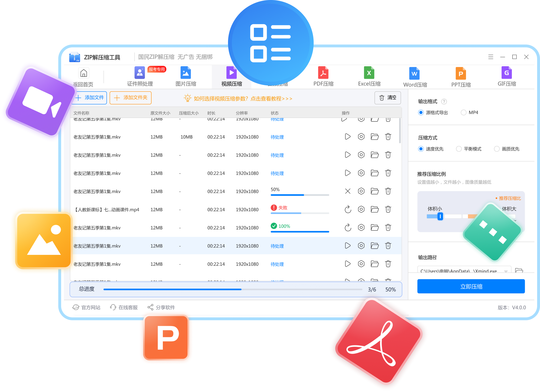This screenshot has width=540, height=392.
Task: Open 在线客服 support
Action: coord(124,307)
